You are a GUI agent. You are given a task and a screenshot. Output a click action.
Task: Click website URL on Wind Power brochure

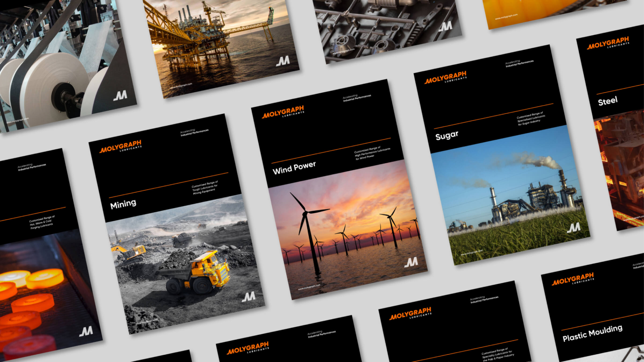point(309,287)
